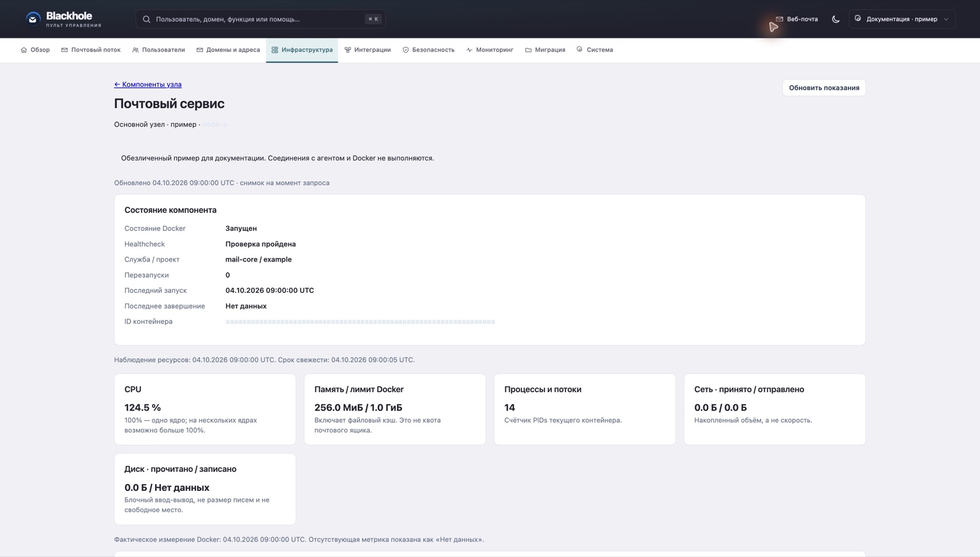Image resolution: width=980 pixels, height=557 pixels.
Task: Click the globe icon beside Документация
Action: pos(858,18)
